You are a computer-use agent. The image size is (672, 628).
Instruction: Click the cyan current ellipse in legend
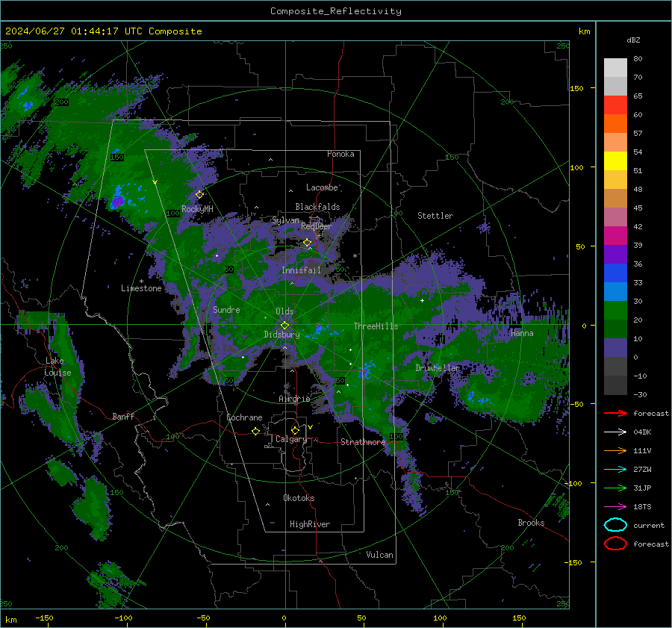pos(615,525)
